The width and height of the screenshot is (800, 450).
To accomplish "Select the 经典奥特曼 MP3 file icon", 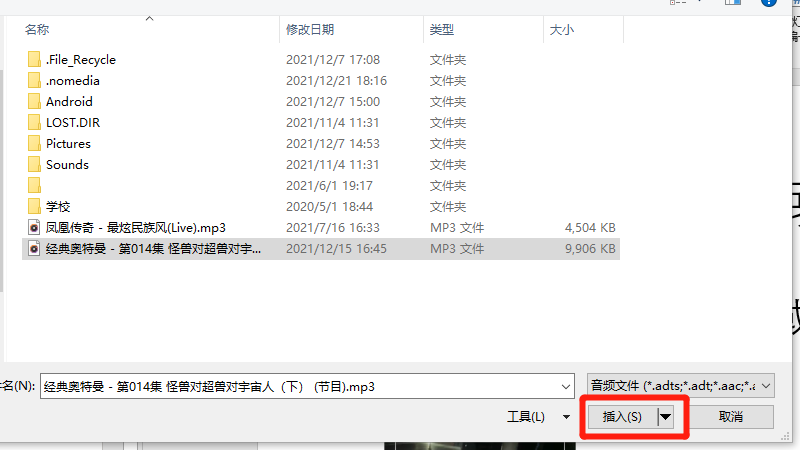I will (x=34, y=248).
